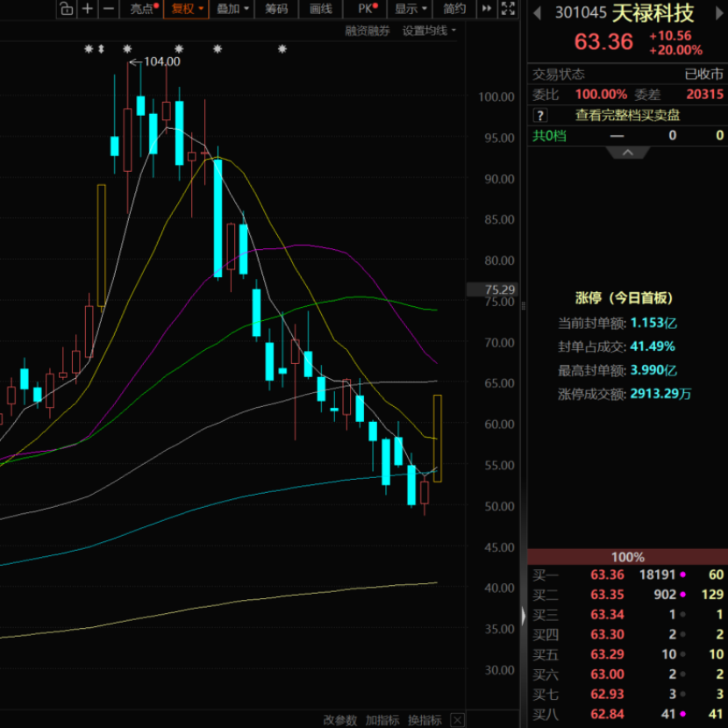The width and height of the screenshot is (728, 728).
Task: Go to next stock with right arrow
Action: tap(719, 13)
